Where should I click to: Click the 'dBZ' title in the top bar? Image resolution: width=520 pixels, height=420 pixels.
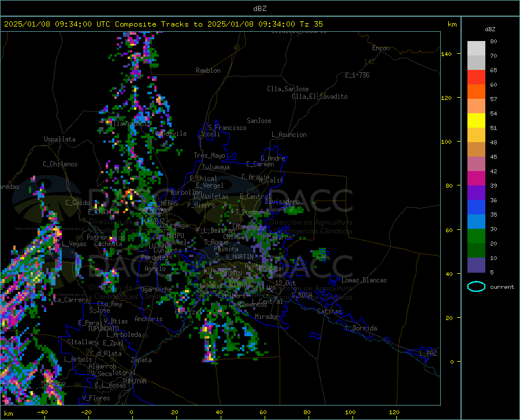tap(259, 9)
